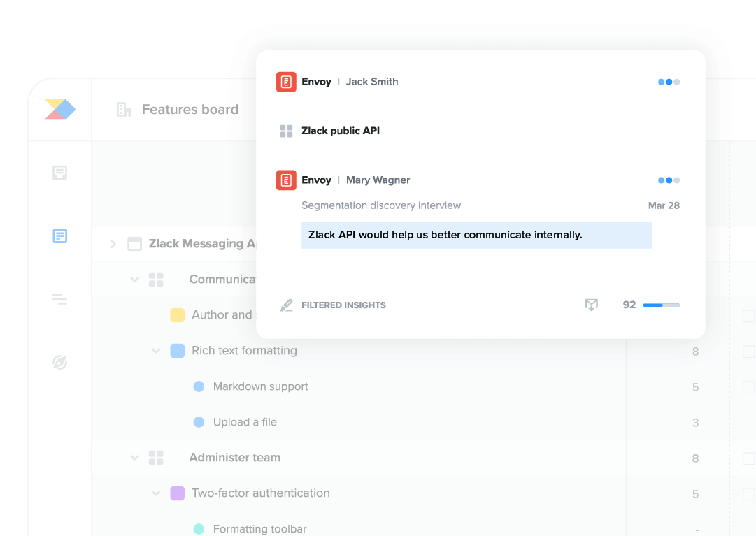Screen dimensions: 756x536
Task: Click the blue dot beside Markdown support
Action: pos(199,386)
